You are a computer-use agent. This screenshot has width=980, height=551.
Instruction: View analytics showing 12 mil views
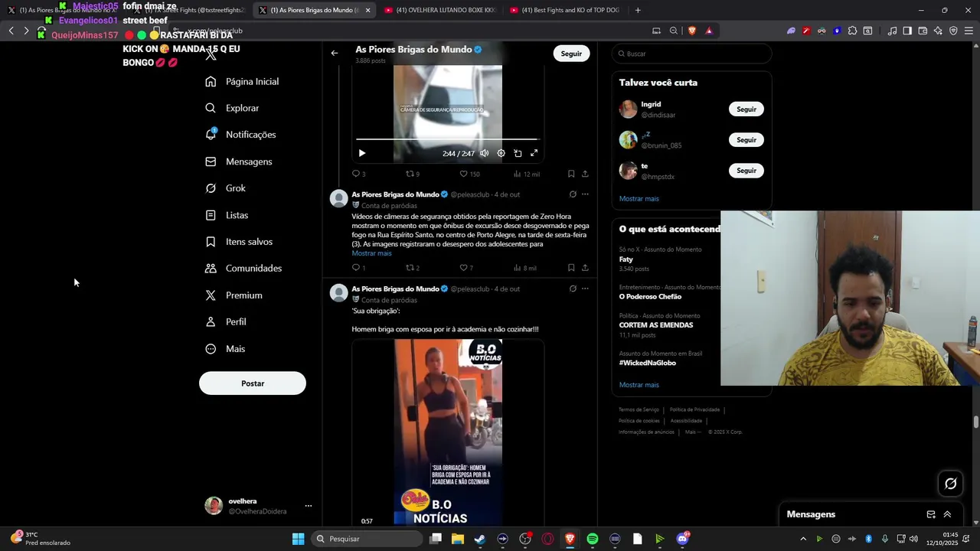point(526,174)
